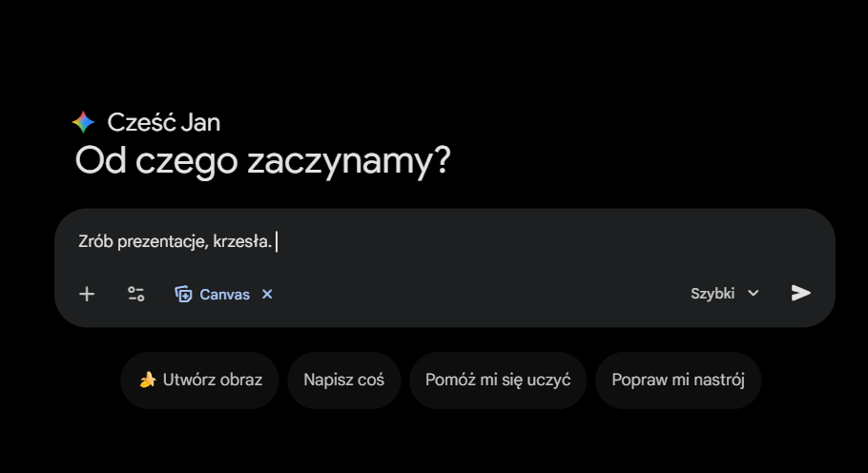Toggle the Canvas tool label

[x=224, y=294]
